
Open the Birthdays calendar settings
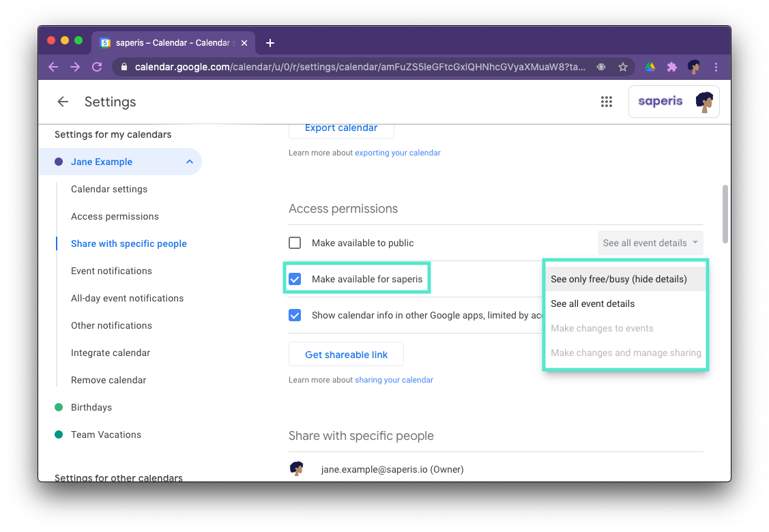pos(91,407)
